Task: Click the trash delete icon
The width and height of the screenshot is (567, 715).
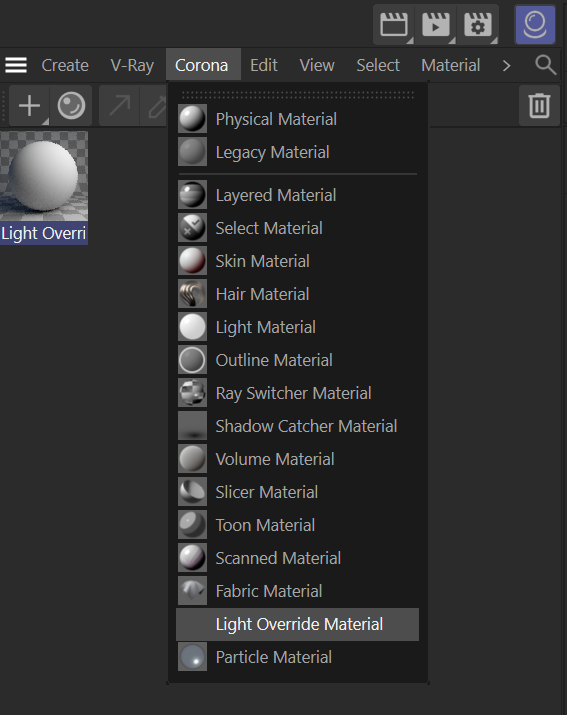Action: [539, 106]
